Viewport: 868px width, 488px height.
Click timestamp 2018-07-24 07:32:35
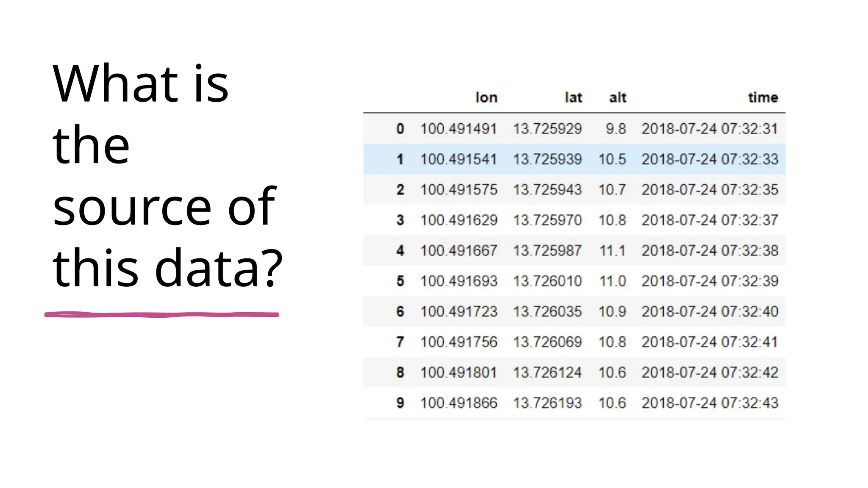coord(710,189)
